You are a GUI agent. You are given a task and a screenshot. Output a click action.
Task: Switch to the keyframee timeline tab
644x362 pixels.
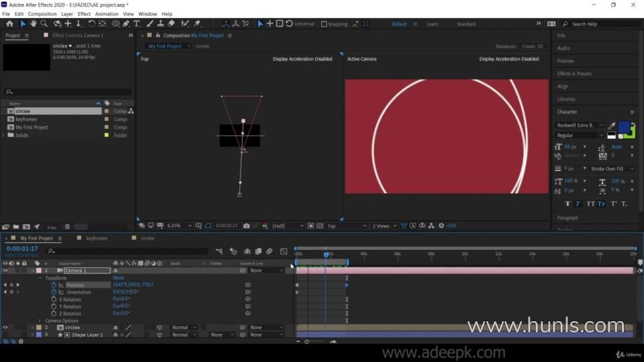point(97,238)
